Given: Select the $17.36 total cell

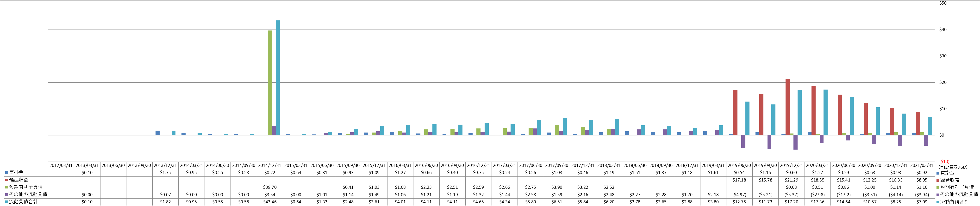Looking at the screenshot, I should (x=818, y=202).
